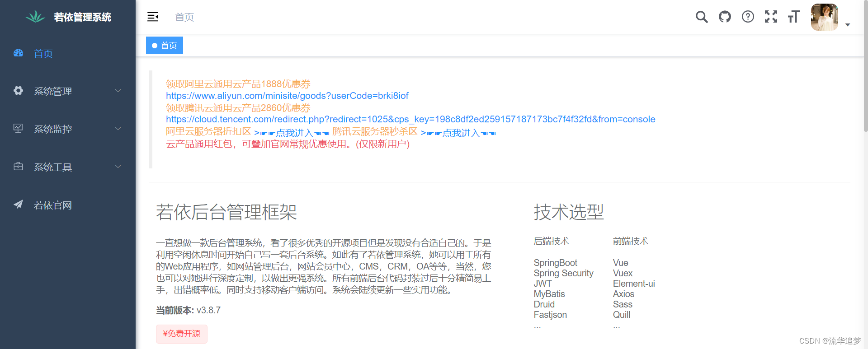Open the search magnifier icon

pyautogui.click(x=702, y=17)
